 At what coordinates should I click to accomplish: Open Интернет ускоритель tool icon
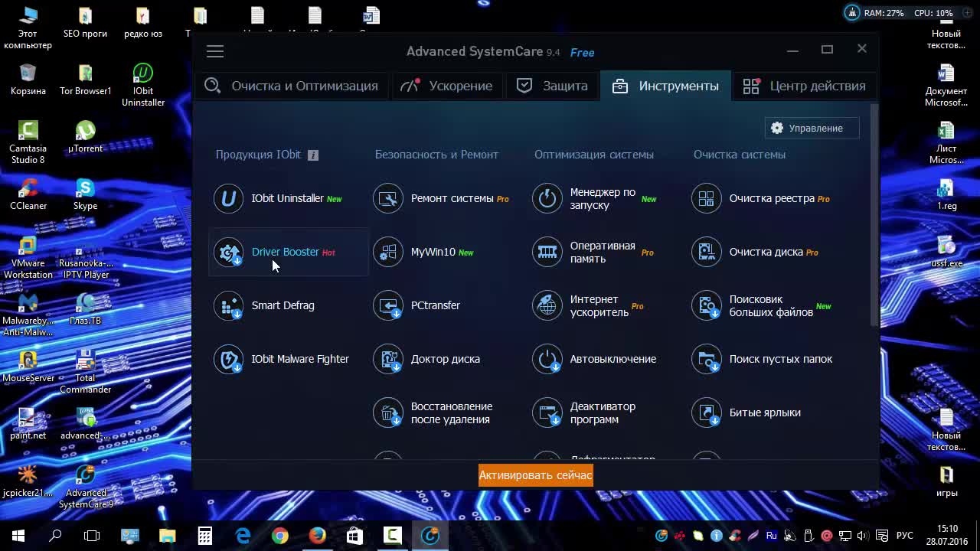coord(547,305)
